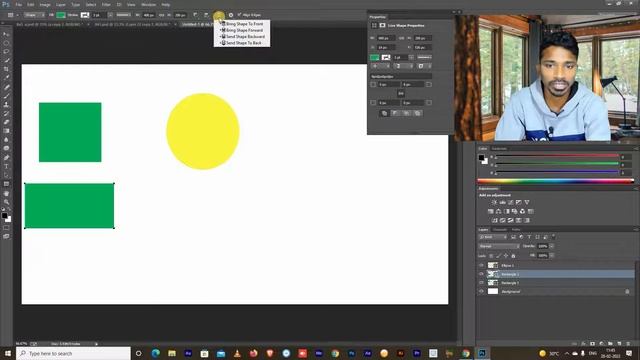Viewport: 640px width, 360px height.
Task: Toggle link corner radius values
Action: pyautogui.click(x=400, y=93)
